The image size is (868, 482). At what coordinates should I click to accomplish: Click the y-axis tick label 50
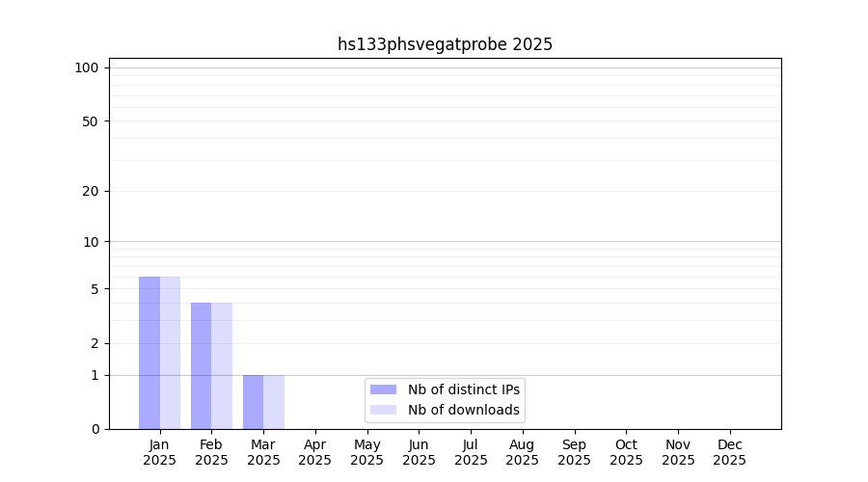tap(91, 121)
